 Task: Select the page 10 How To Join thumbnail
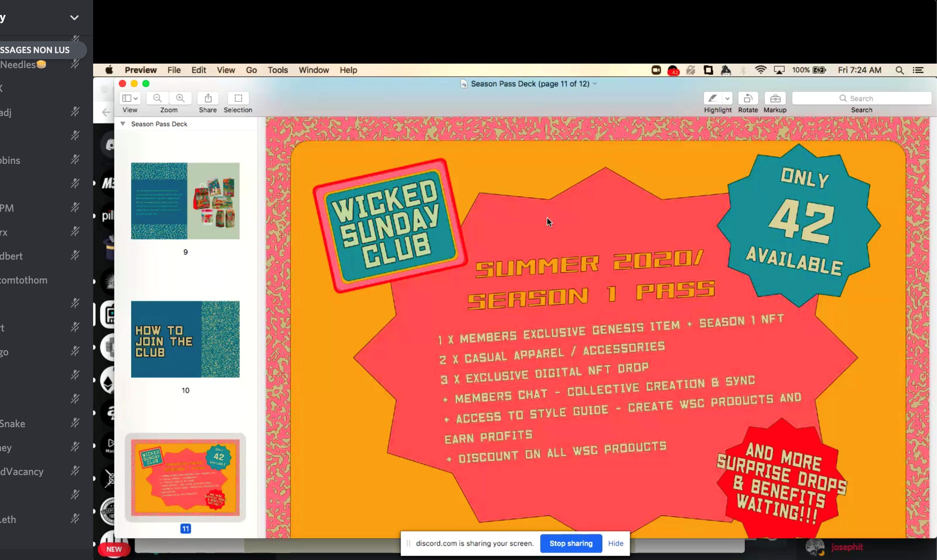pos(185,339)
